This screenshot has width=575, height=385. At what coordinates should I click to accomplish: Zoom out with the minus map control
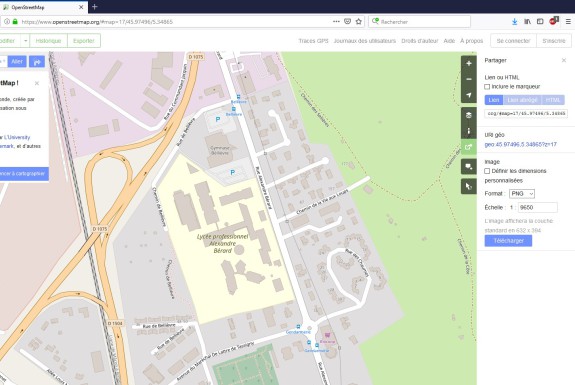coord(469,79)
